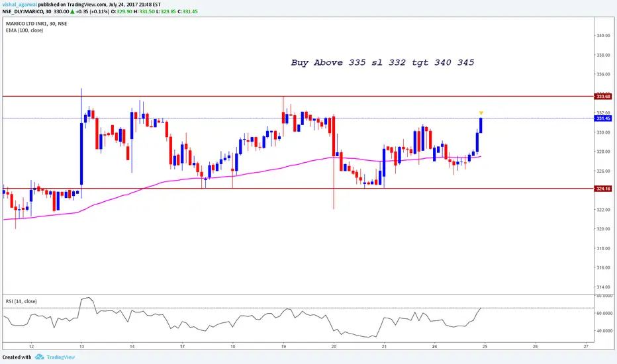
Task: Click the 'RSI (14, close)' indicator label
Action: point(21,301)
